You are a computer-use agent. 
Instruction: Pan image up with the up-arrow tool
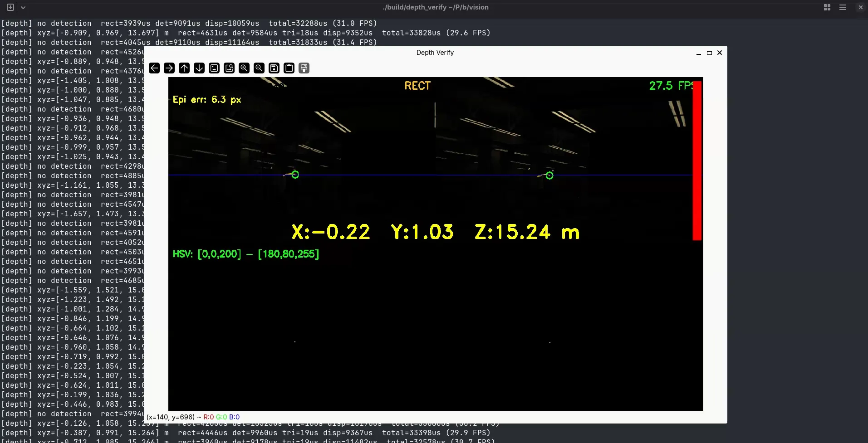click(184, 68)
